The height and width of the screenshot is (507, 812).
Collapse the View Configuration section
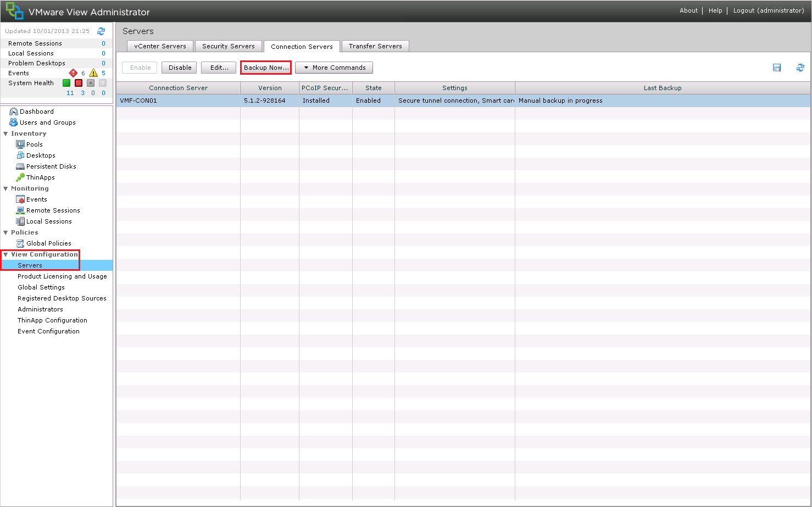coord(5,254)
